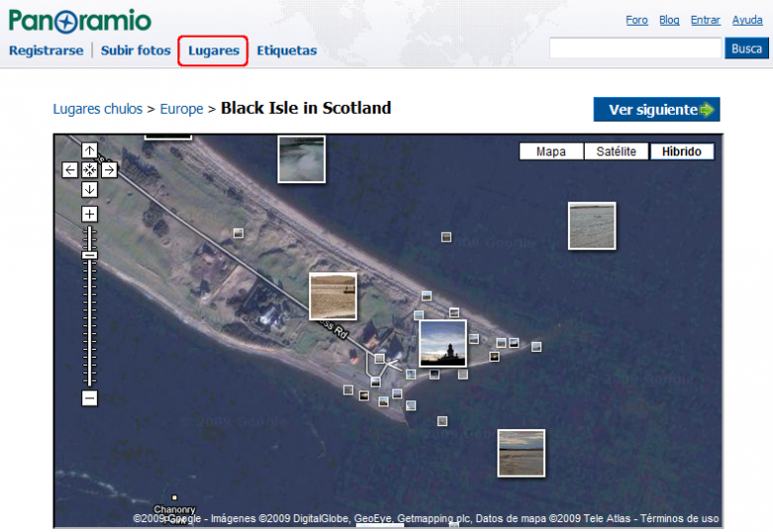The height and width of the screenshot is (532, 773).
Task: Click the Entrar link
Action: (705, 20)
